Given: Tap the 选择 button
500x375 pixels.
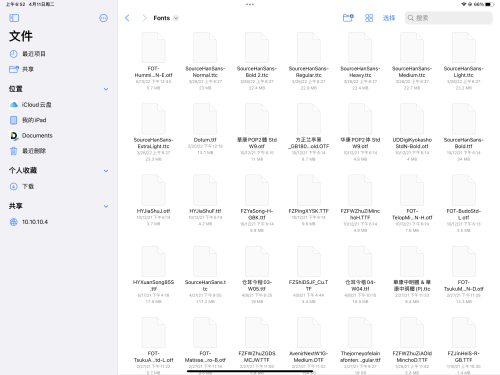Looking at the screenshot, I should click(x=389, y=18).
